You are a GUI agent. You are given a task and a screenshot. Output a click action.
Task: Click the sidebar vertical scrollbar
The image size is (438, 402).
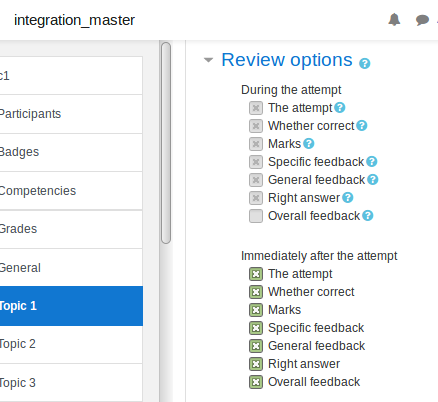click(x=166, y=143)
